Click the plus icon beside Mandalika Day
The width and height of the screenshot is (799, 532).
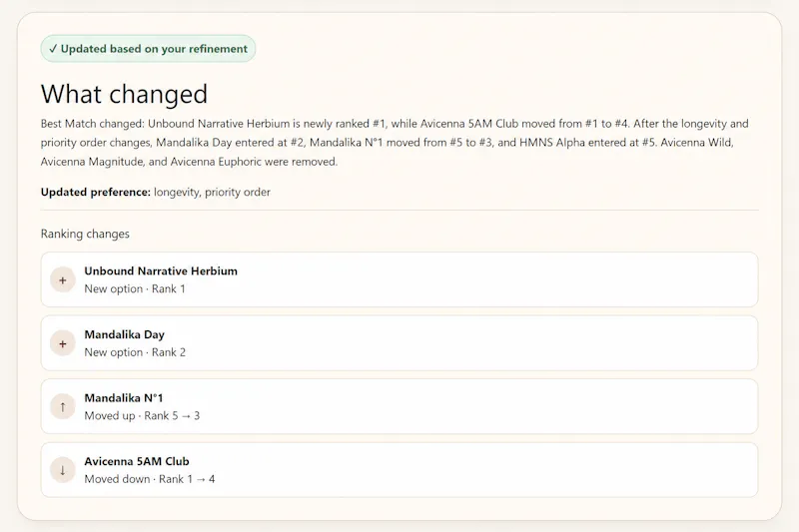63,343
